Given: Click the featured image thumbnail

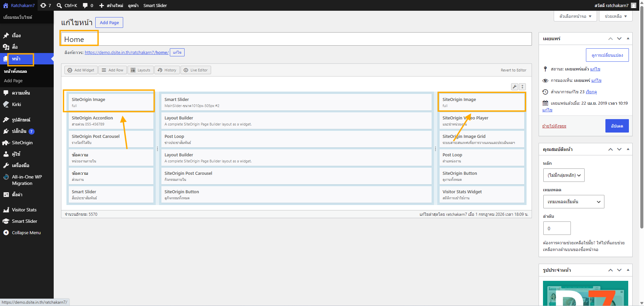Looking at the screenshot, I should pos(585,293).
